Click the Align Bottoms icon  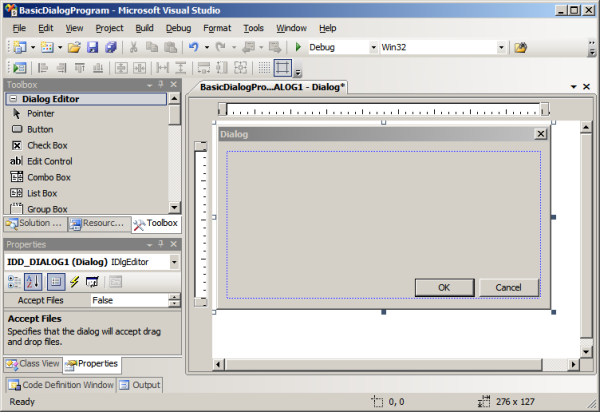point(98,68)
